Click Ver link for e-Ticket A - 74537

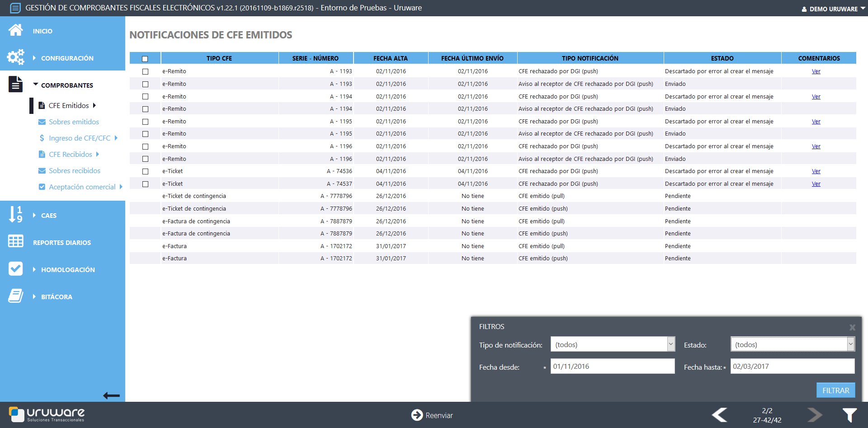816,184
